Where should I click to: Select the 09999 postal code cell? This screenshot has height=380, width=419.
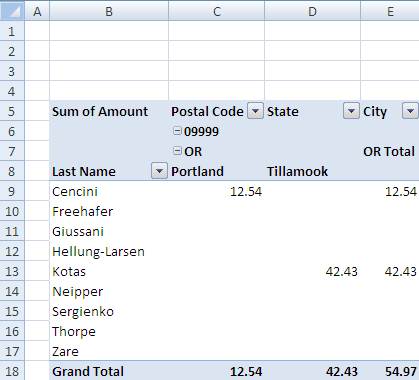pos(217,131)
